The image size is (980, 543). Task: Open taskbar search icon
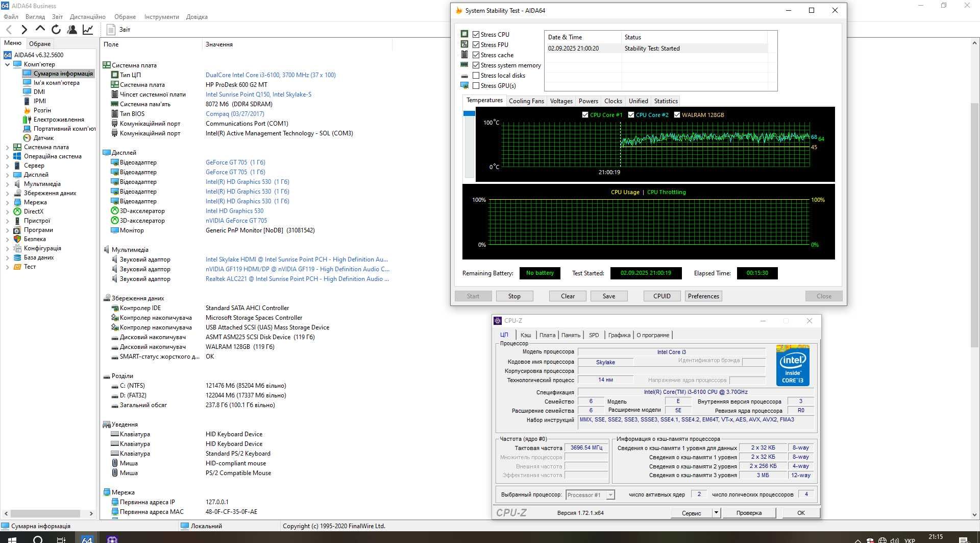pyautogui.click(x=38, y=539)
